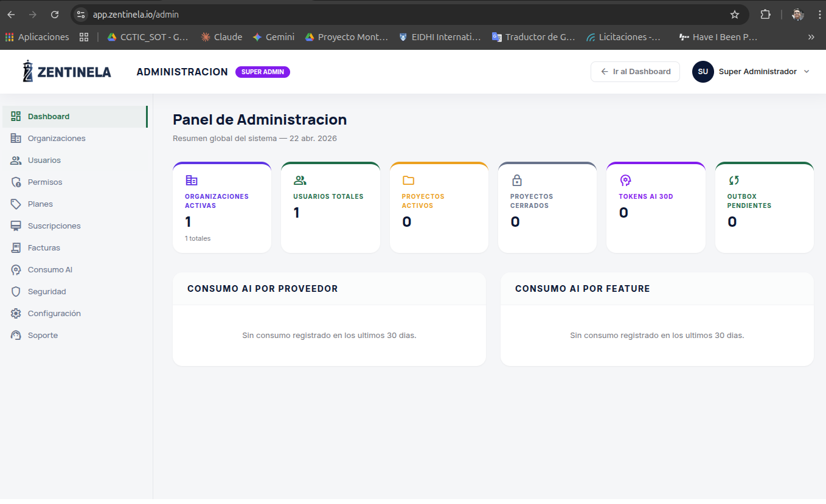This screenshot has height=504, width=826.
Task: Click the Facturas receipt icon in sidebar
Action: (16, 247)
